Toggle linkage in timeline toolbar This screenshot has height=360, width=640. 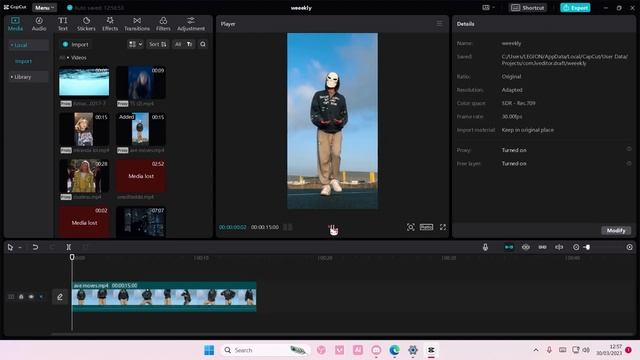[x=542, y=247]
